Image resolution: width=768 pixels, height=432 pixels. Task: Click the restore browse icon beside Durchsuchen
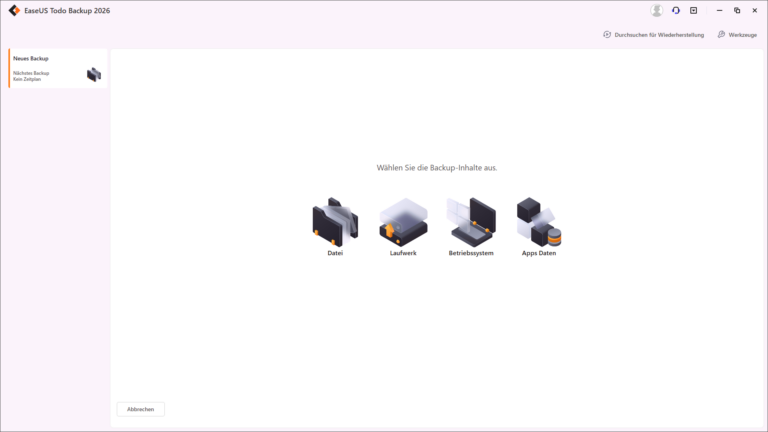[x=607, y=34]
